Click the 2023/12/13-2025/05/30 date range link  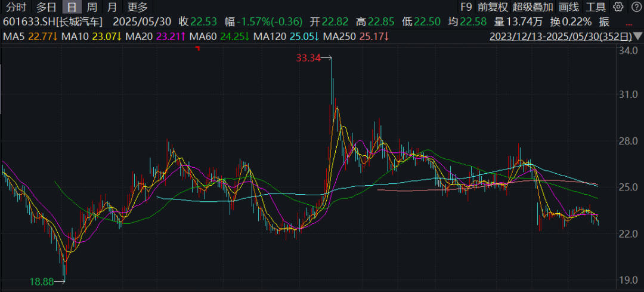[x=559, y=37]
